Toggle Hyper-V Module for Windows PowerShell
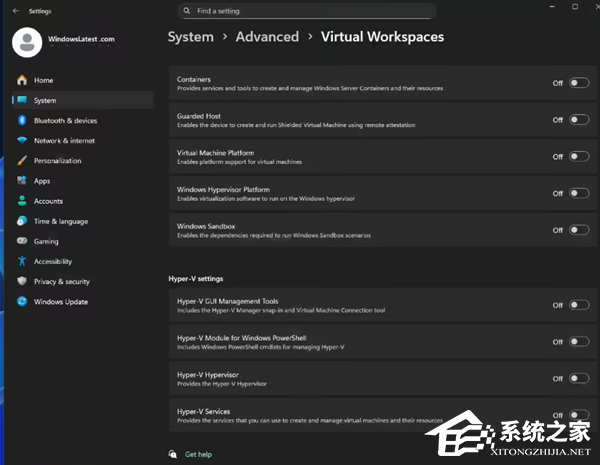Viewport: 600px width, 465px height. (x=579, y=341)
